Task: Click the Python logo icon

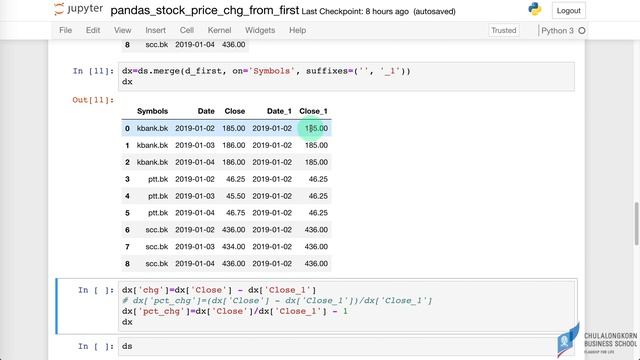Action: [534, 9]
